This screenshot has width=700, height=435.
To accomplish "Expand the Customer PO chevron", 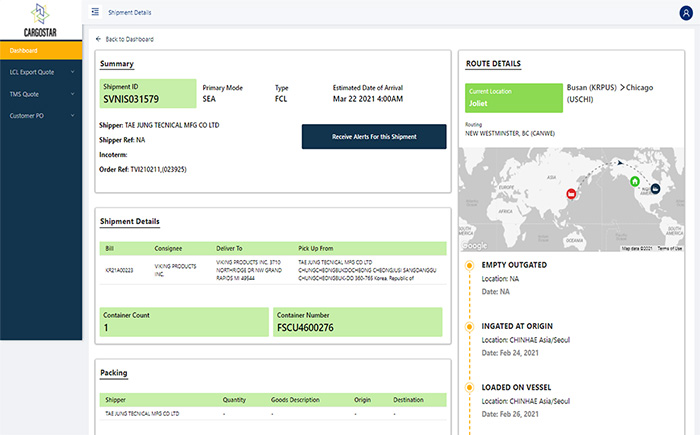I will [72, 116].
